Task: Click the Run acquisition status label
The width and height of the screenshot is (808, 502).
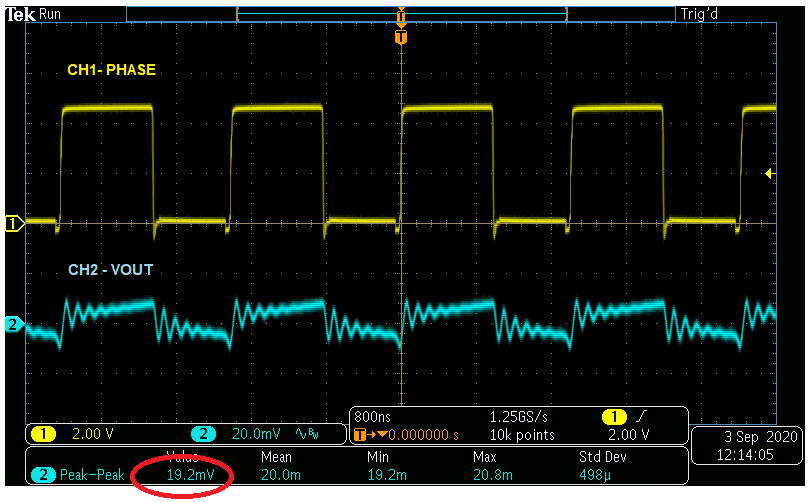Action: (x=49, y=14)
